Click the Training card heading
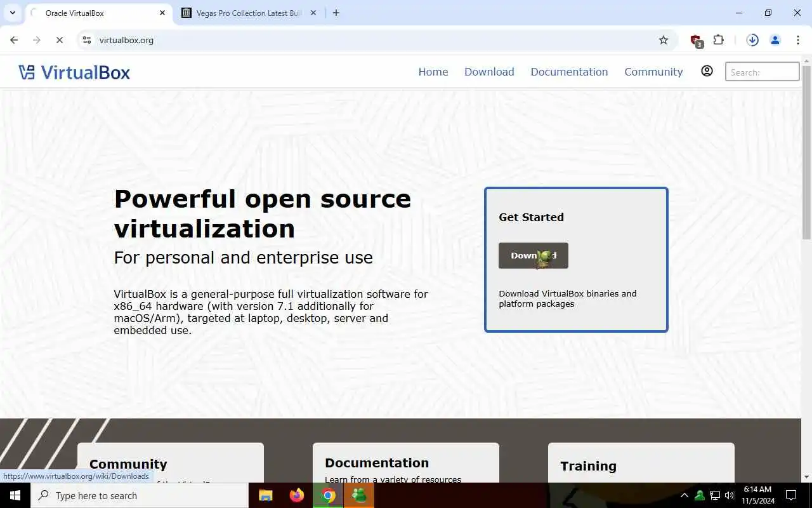The image size is (812, 508). pyautogui.click(x=588, y=466)
